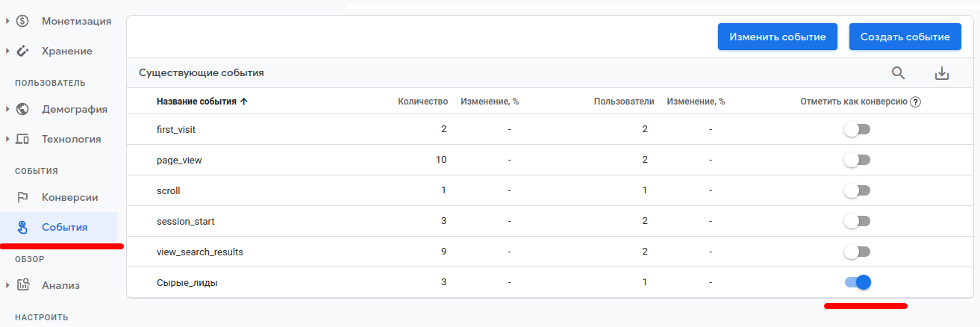Disable conversion toggle for Сырые_лиды
The image size is (980, 327).
tap(858, 282)
